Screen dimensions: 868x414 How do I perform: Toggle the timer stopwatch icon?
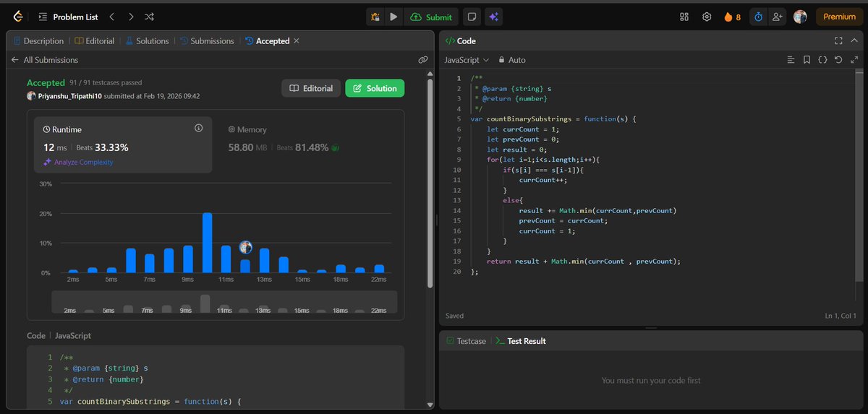[x=758, y=17]
